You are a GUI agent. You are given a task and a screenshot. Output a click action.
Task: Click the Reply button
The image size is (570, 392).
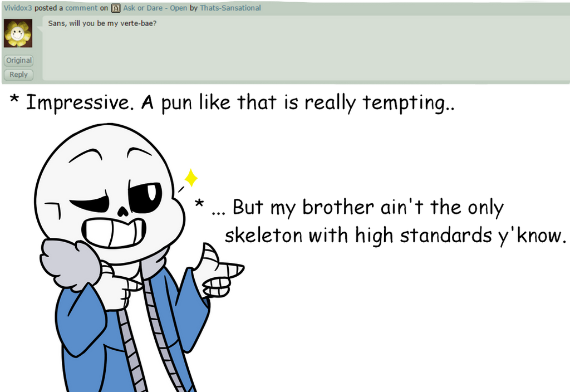[x=18, y=75]
